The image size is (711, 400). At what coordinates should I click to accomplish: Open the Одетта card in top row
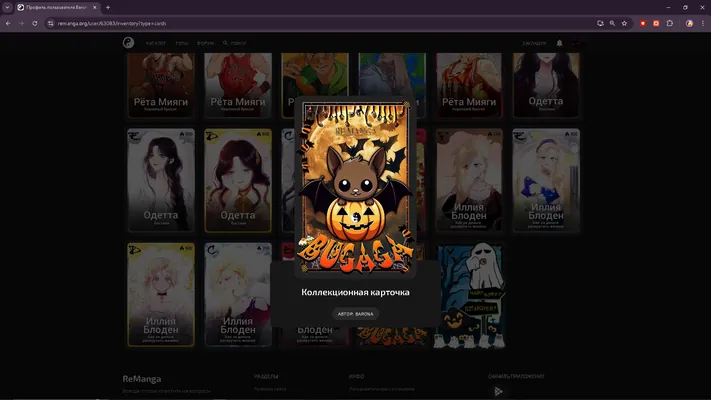[x=546, y=85]
